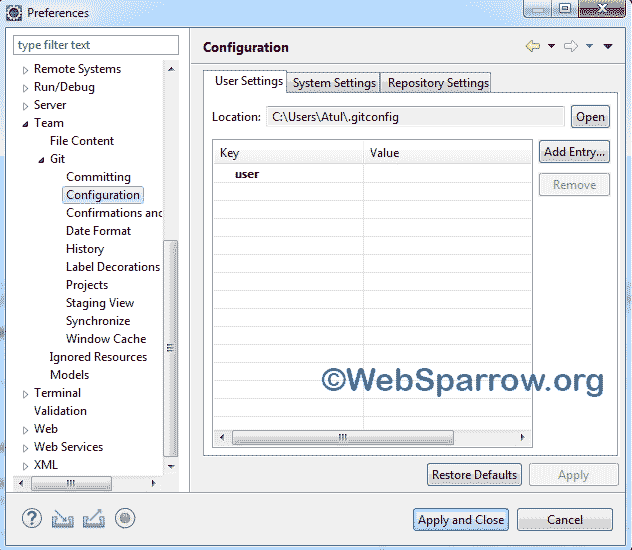Click the forward navigation arrow
This screenshot has height=550, width=632.
571,46
